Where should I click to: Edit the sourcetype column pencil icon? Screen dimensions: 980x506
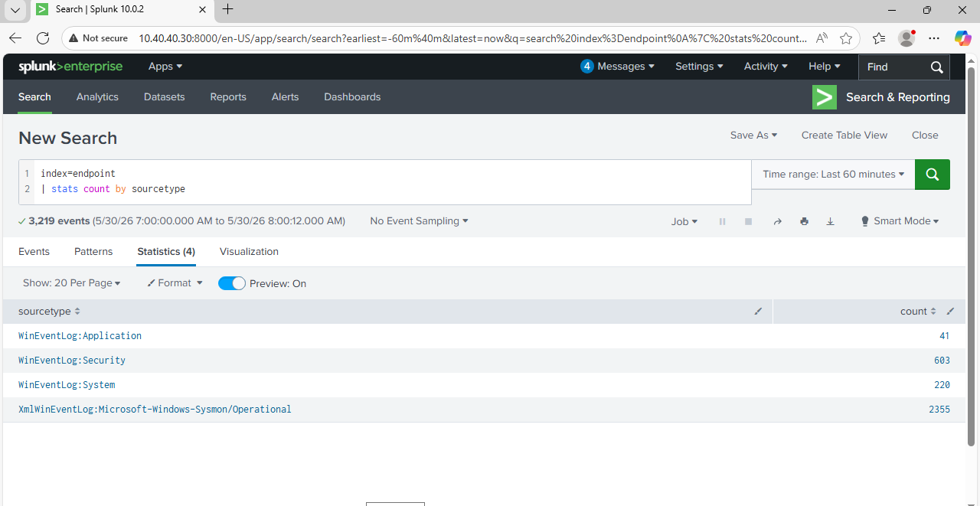tap(759, 312)
